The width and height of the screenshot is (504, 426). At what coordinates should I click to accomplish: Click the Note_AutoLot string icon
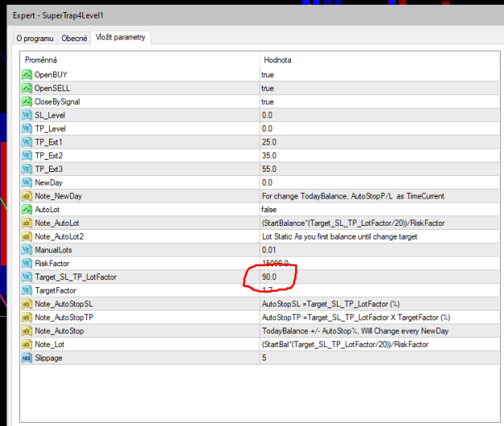(x=27, y=223)
